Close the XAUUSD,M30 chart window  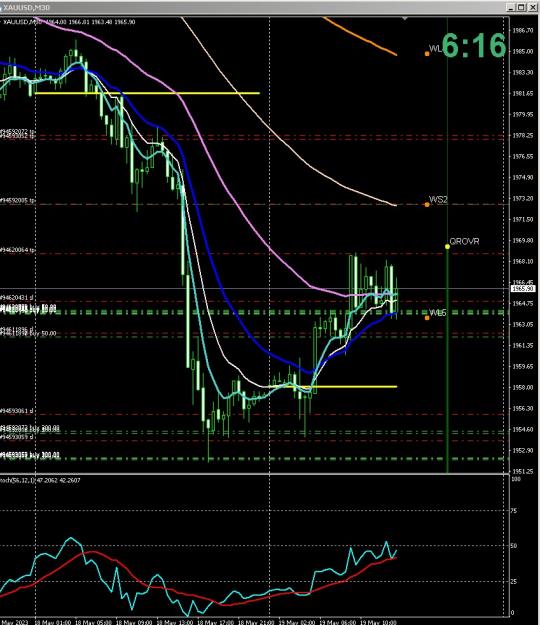(x=532, y=8)
